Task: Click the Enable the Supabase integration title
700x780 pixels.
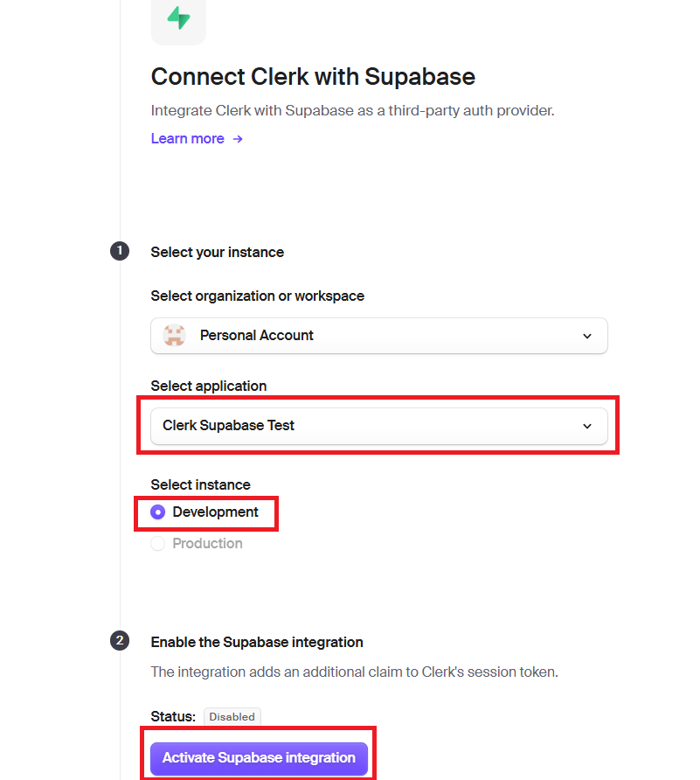Action: [x=257, y=642]
